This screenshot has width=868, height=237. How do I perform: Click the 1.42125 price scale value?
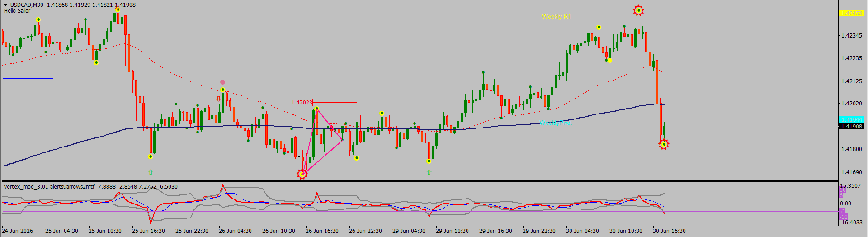[x=852, y=81]
